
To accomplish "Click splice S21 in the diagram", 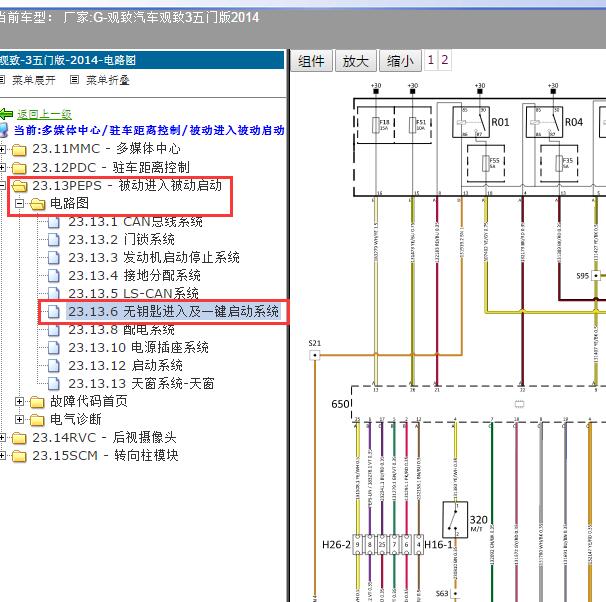I will [x=315, y=355].
